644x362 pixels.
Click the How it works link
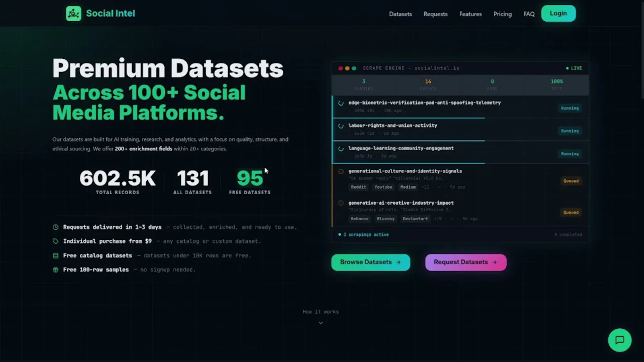[x=321, y=312]
